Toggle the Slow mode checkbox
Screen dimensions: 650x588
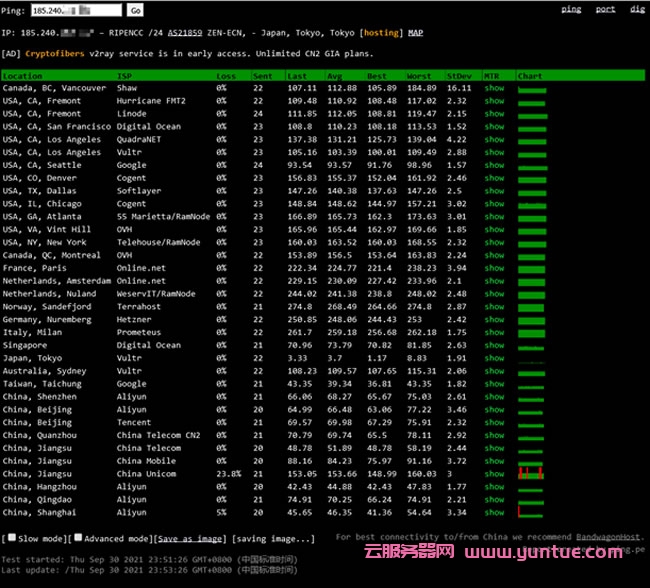click(x=12, y=537)
